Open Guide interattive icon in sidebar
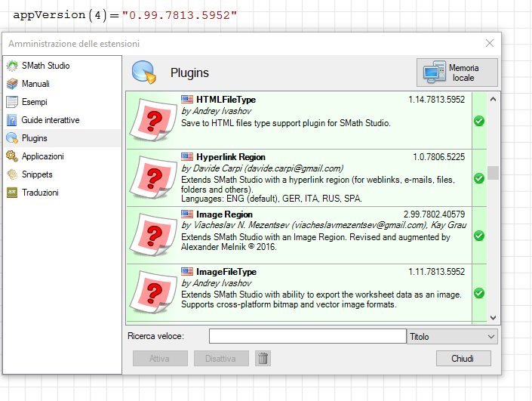The width and height of the screenshot is (532, 401). [12, 120]
